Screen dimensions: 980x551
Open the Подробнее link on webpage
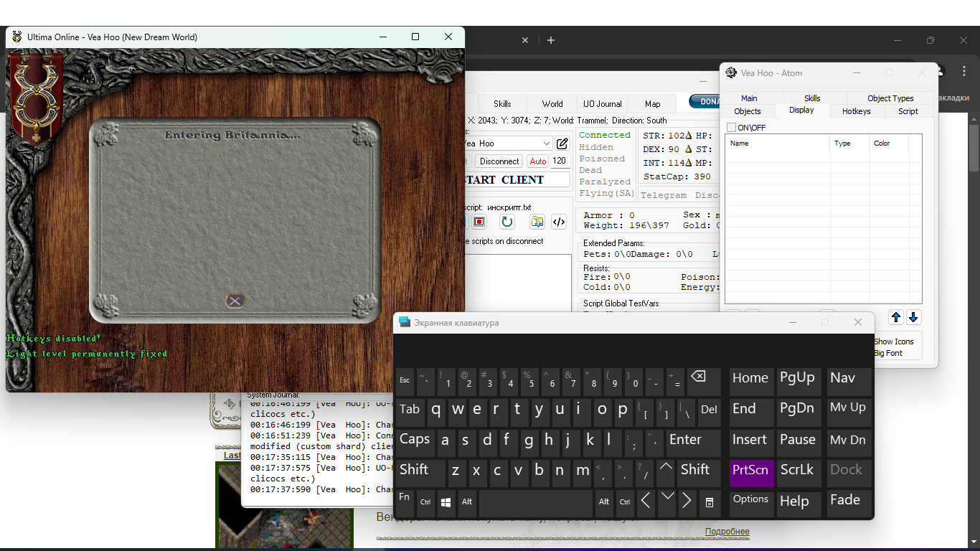point(727,532)
